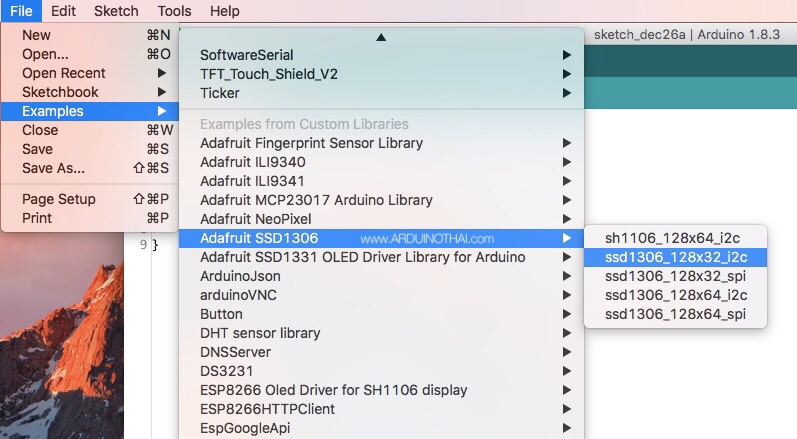Expand ArduinoJson examples

pos(381,276)
